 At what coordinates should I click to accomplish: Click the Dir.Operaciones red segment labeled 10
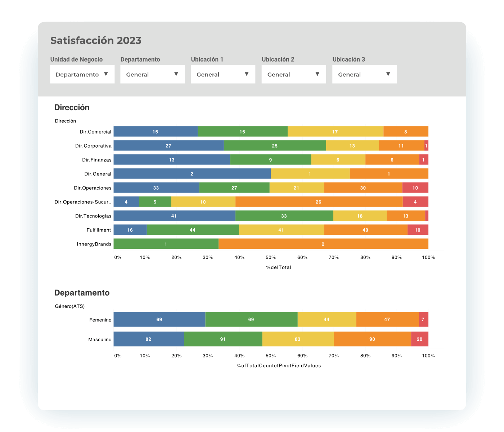point(415,188)
